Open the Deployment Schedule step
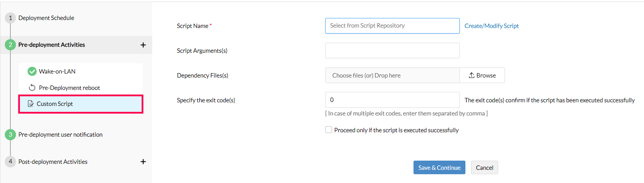The image size is (644, 183). (x=46, y=18)
